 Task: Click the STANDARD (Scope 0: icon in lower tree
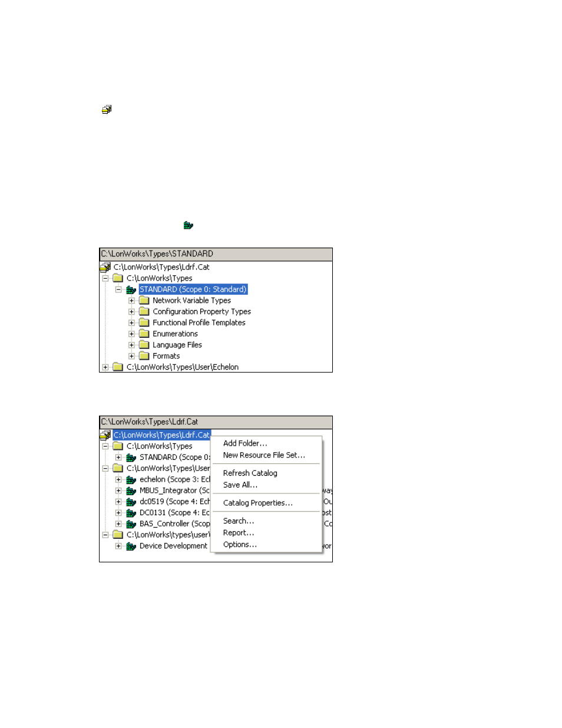coord(131,457)
